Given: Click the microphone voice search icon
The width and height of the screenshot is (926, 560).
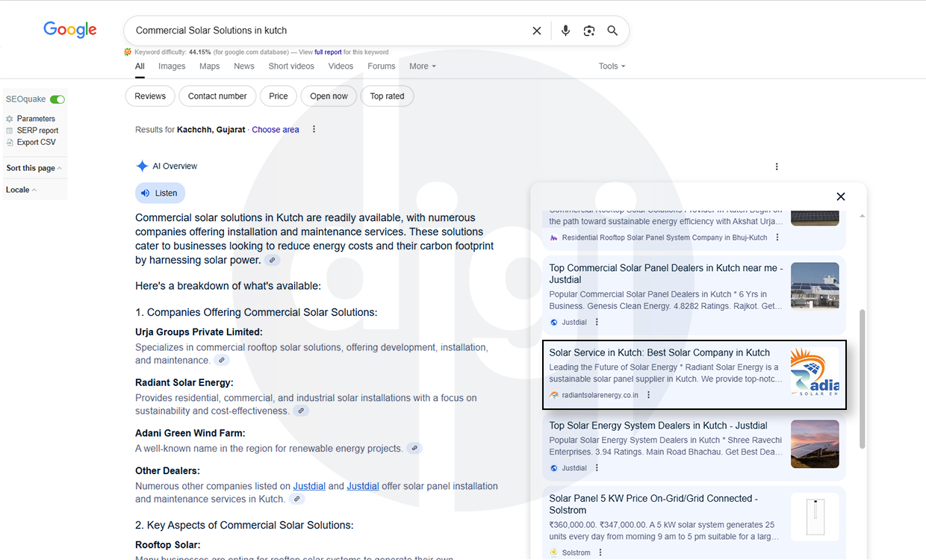Looking at the screenshot, I should [565, 31].
